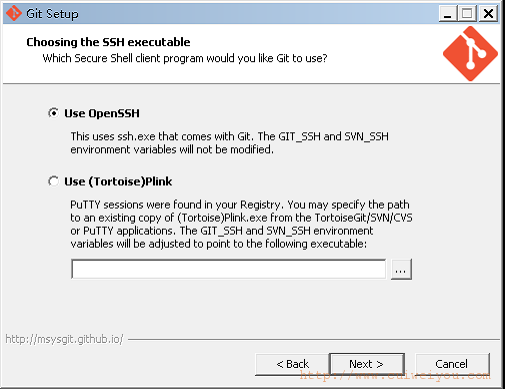Select the Use OpenSSH radio button
This screenshot has width=505, height=389.
coord(53,113)
